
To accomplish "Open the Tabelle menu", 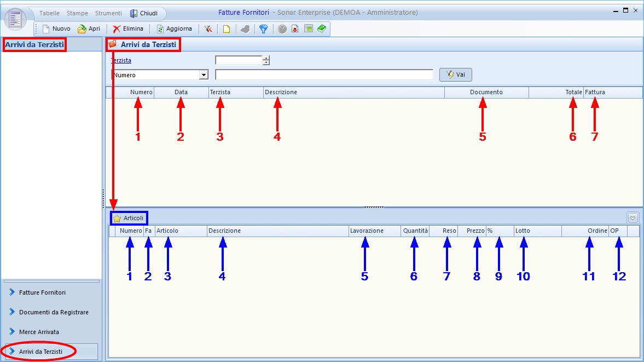I will [x=49, y=13].
